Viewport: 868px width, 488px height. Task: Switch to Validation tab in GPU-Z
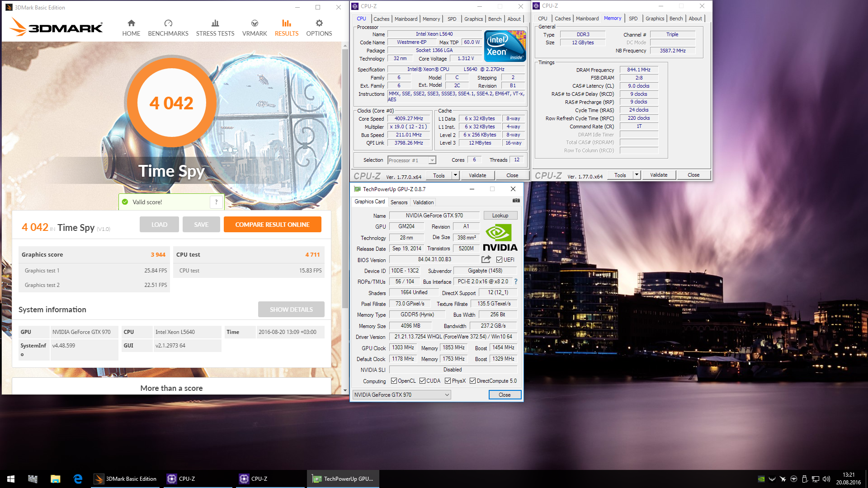tap(423, 202)
